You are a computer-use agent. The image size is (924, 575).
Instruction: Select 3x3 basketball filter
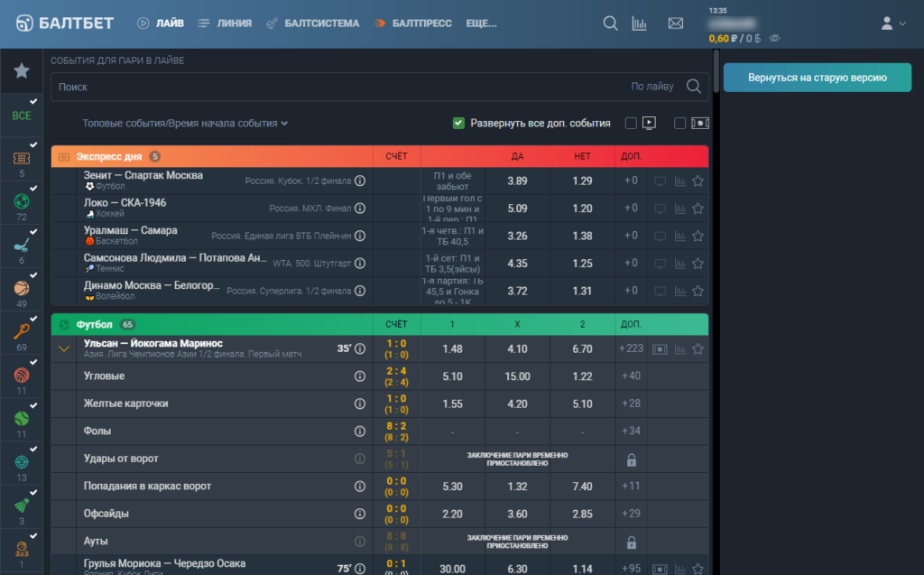point(22,552)
